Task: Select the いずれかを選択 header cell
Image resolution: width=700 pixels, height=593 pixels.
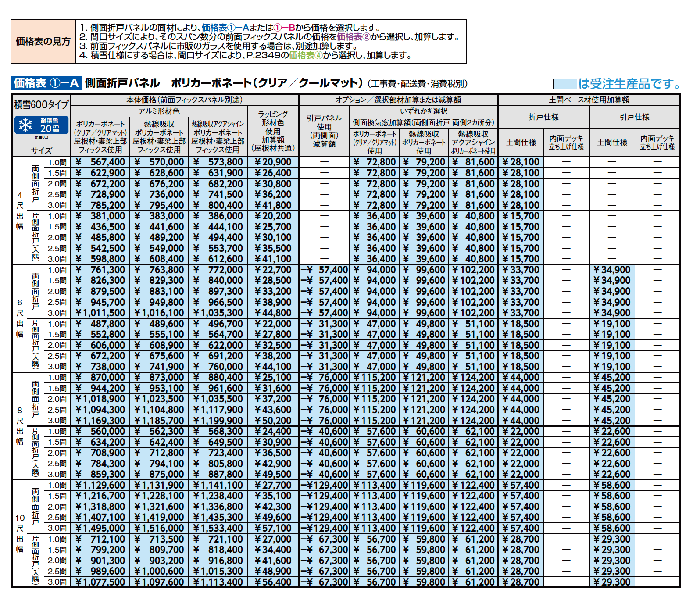Action: click(424, 111)
